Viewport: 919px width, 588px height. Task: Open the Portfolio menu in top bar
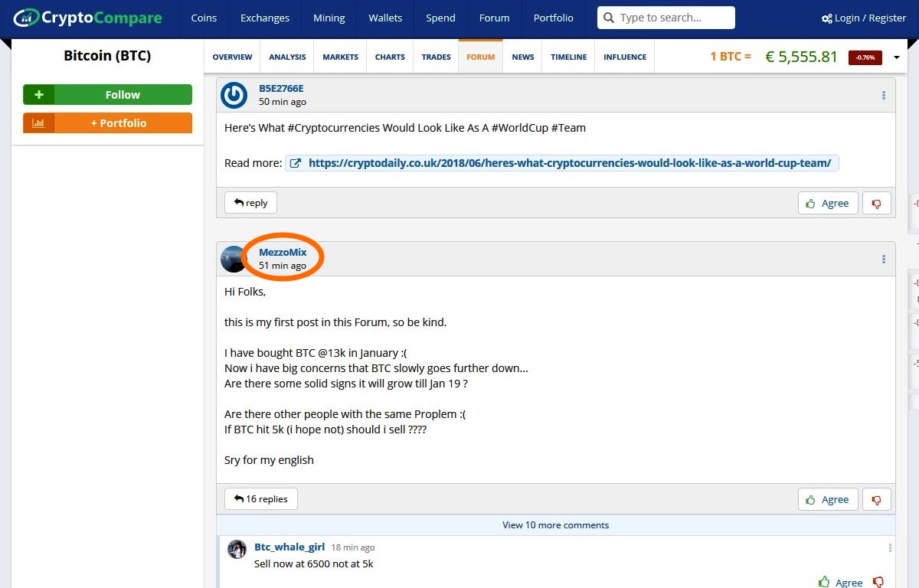(554, 18)
